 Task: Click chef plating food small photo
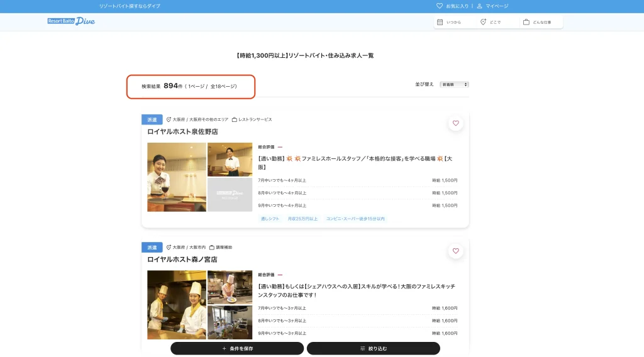[x=230, y=287]
